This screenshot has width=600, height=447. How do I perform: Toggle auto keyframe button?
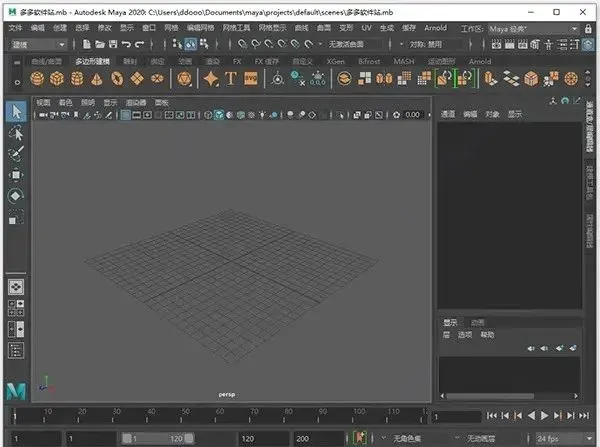[360, 438]
